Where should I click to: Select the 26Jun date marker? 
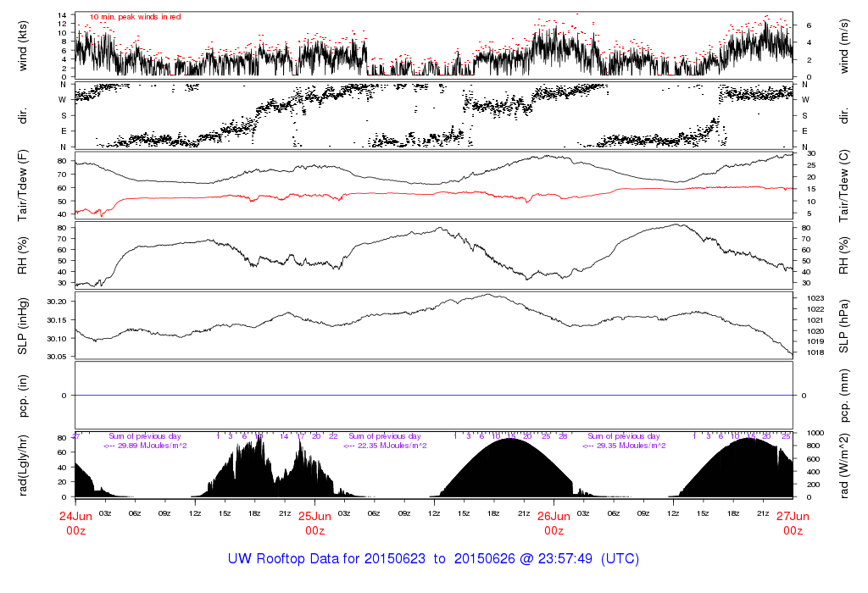pyautogui.click(x=554, y=515)
